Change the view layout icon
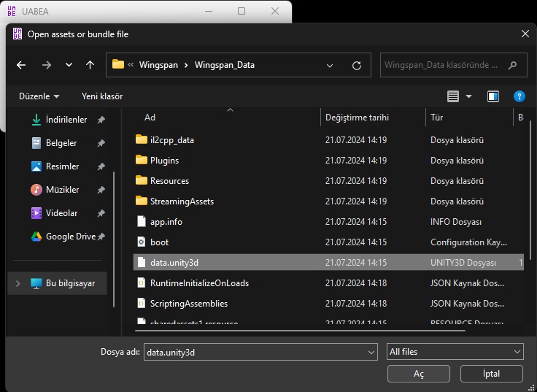This screenshot has height=392, width=537. click(453, 96)
